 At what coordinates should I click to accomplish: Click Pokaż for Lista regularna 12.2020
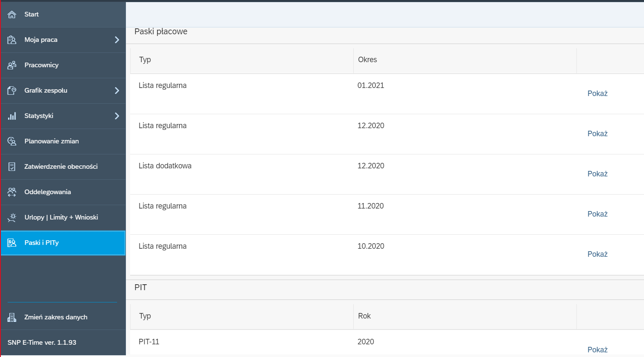[x=598, y=134]
